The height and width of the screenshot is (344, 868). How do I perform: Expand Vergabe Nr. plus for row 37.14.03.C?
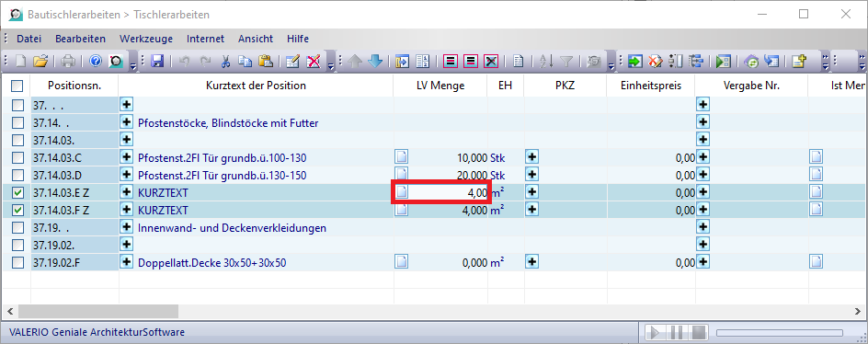[703, 157]
